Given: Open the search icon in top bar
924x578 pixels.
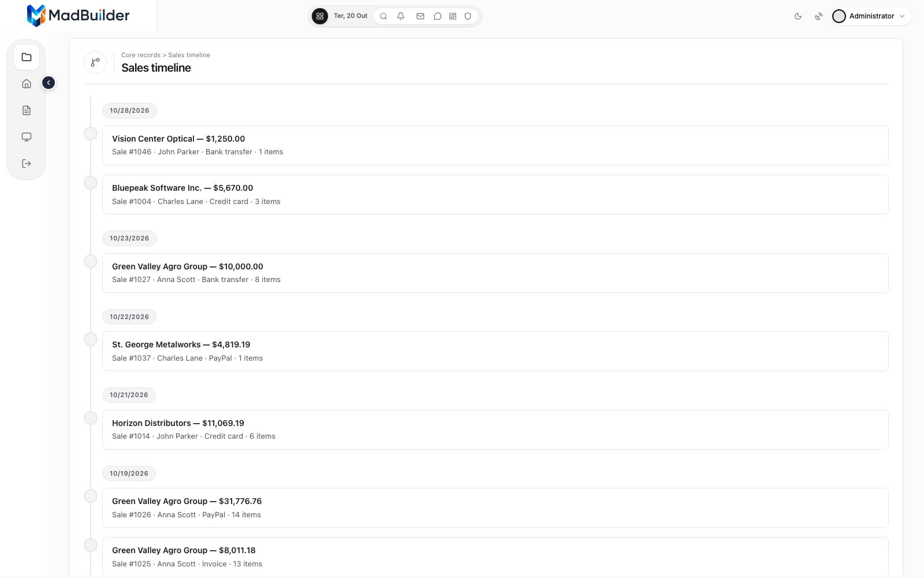Looking at the screenshot, I should [383, 16].
